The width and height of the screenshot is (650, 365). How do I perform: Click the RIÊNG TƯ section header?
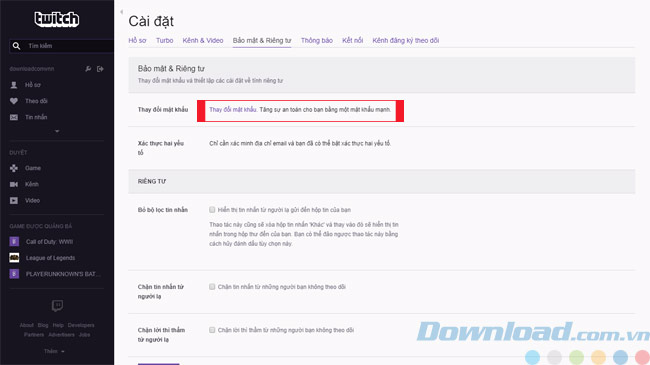coord(152,181)
